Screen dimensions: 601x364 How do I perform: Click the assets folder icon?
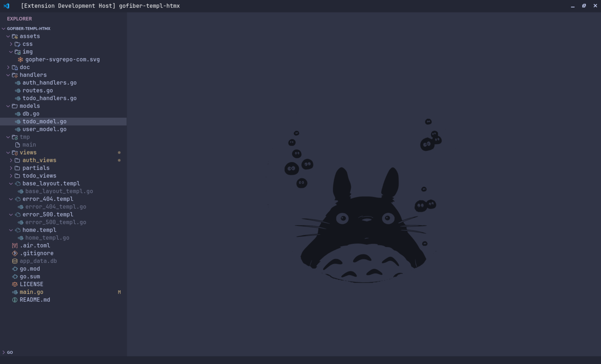tap(15, 36)
